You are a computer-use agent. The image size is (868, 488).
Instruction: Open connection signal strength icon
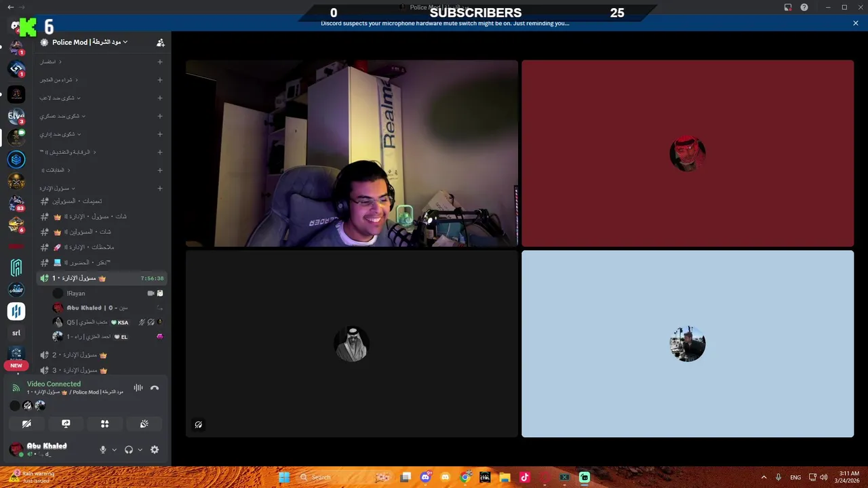16,388
